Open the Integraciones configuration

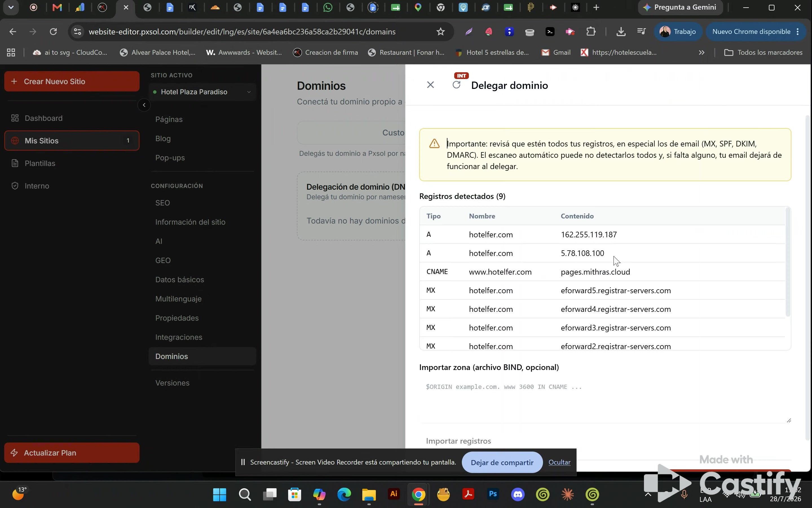[x=179, y=337]
